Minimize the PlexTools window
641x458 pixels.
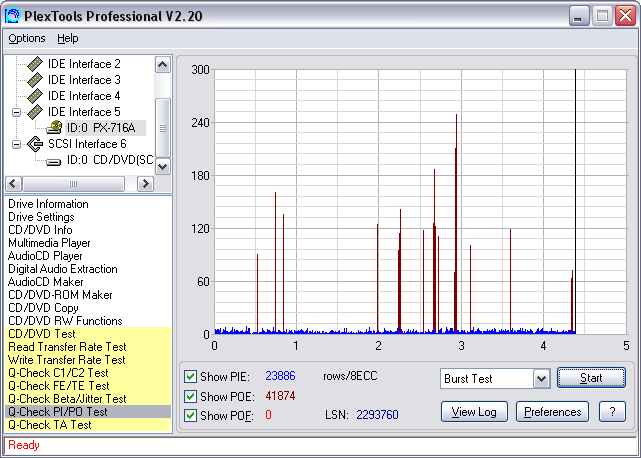(x=579, y=16)
